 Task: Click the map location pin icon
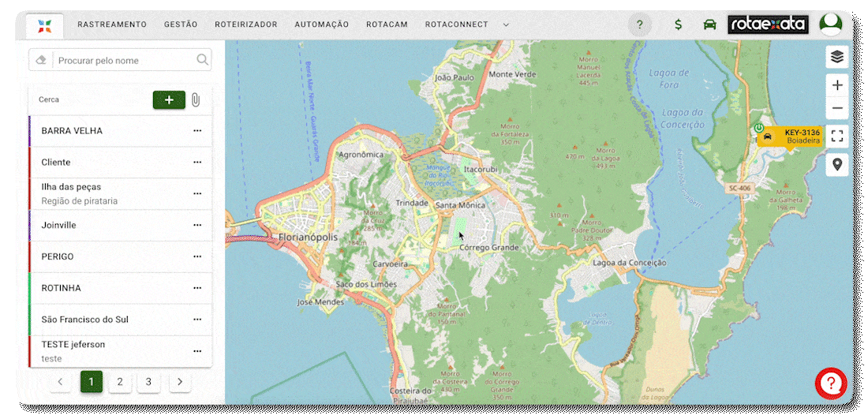(837, 164)
